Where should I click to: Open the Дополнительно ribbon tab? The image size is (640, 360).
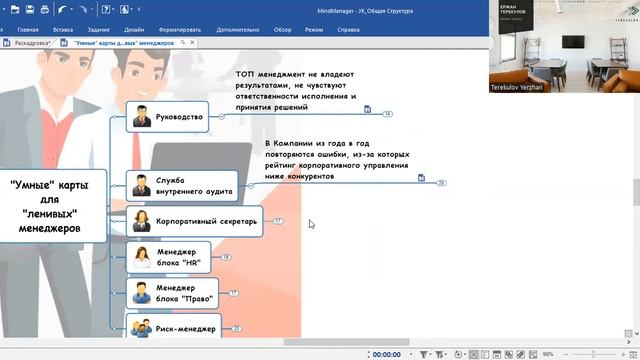238,30
